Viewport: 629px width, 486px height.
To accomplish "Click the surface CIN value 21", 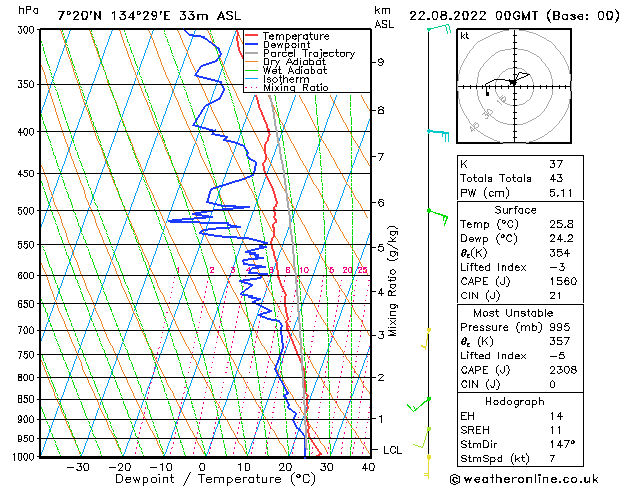I will point(556,296).
